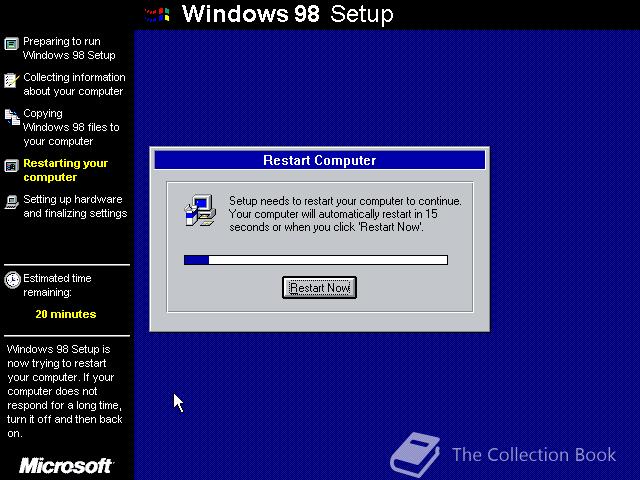Click the Restarting your computer step icon
Viewport: 640px width, 480px height.
coord(11,166)
